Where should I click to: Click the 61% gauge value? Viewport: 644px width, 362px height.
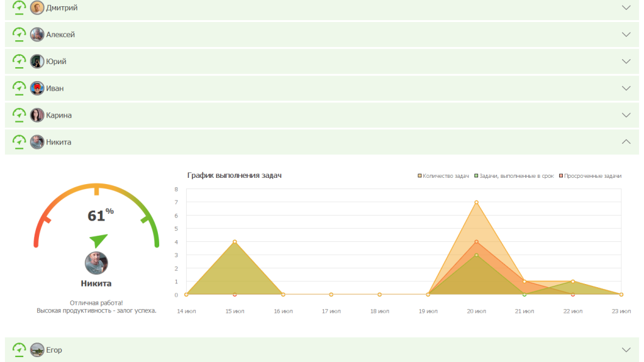pos(100,215)
